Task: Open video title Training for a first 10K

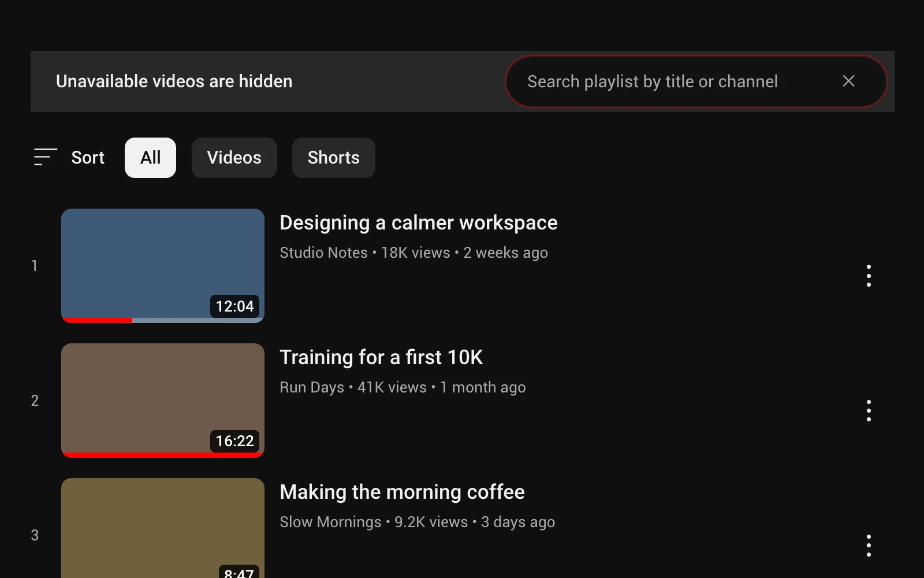Action: point(381,357)
